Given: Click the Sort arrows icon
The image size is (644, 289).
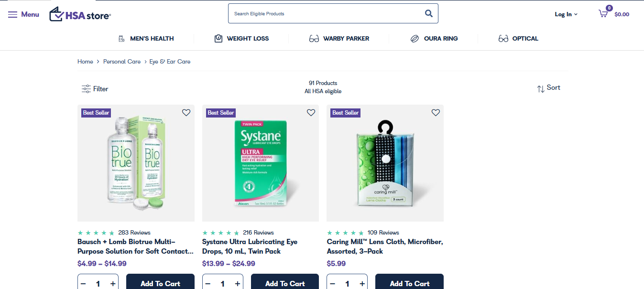Looking at the screenshot, I should (541, 88).
